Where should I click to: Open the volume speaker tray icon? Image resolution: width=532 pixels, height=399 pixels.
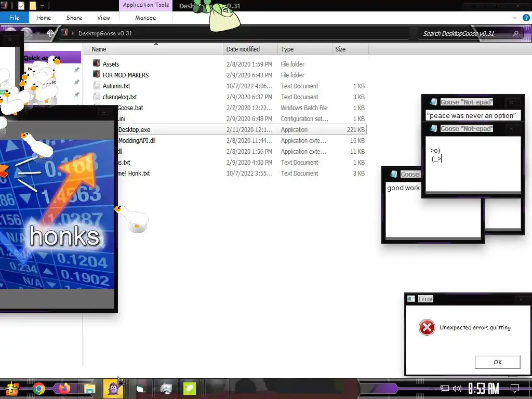(457, 389)
